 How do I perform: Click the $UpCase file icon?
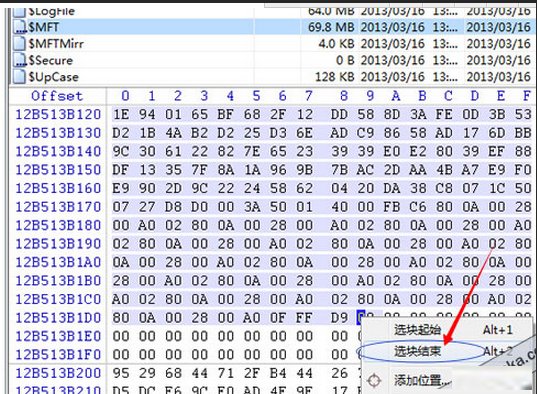pyautogui.click(x=20, y=77)
